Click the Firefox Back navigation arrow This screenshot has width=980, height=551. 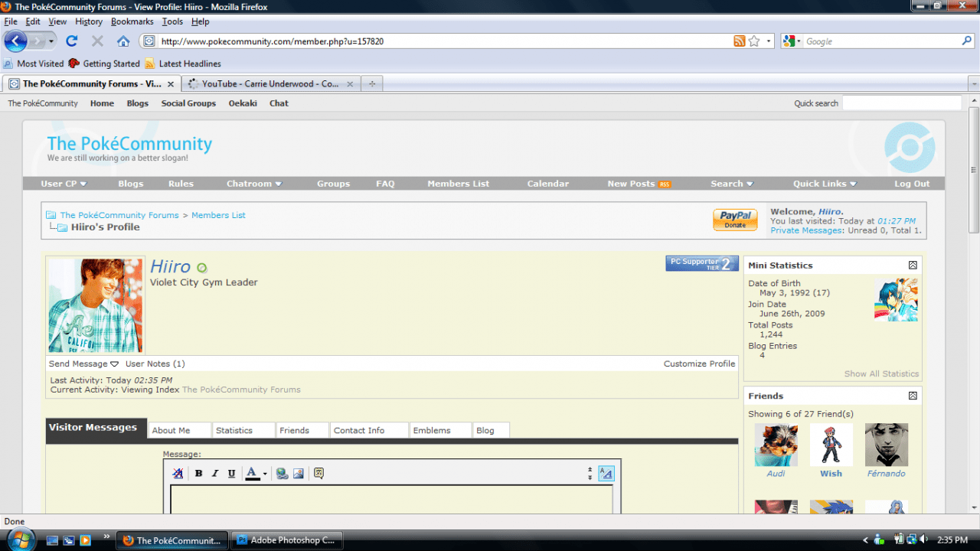[15, 41]
